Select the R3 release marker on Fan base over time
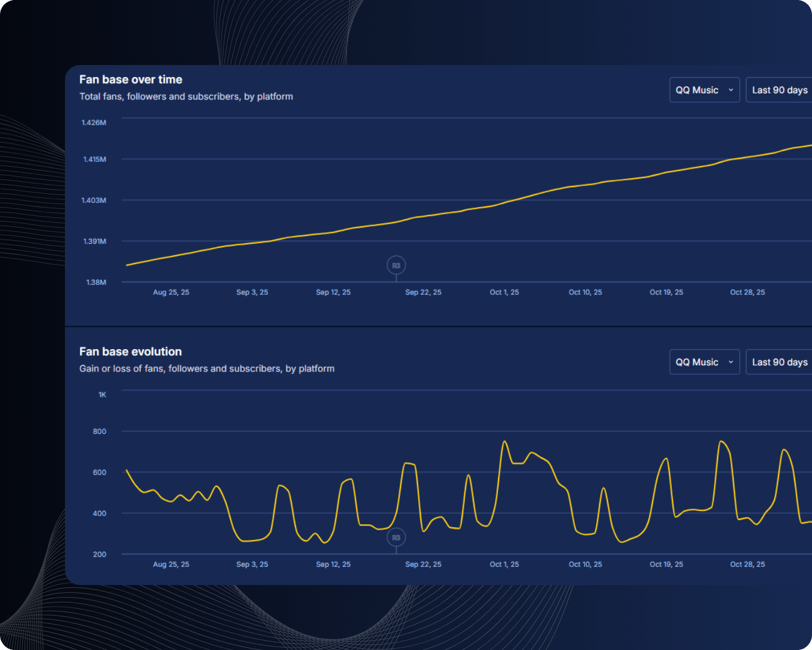Viewport: 812px width, 650px height. [x=396, y=265]
